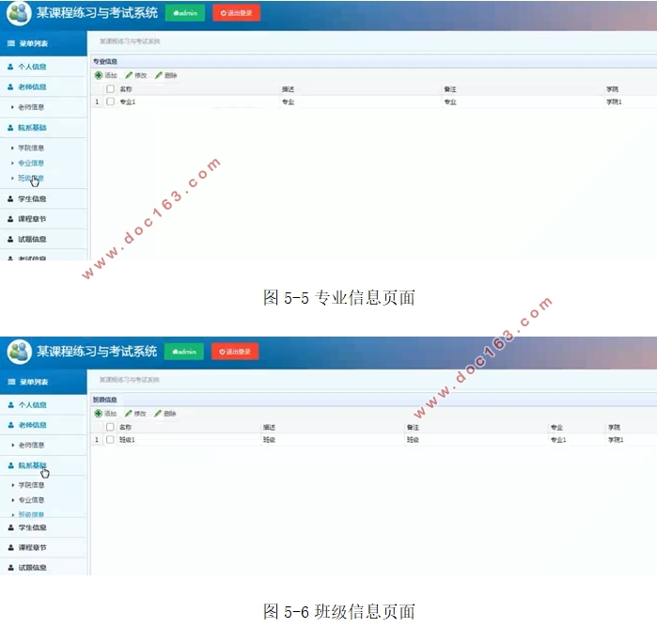Collapse 老师信息 parent menu with person icon, 专业信息 page

43,86
